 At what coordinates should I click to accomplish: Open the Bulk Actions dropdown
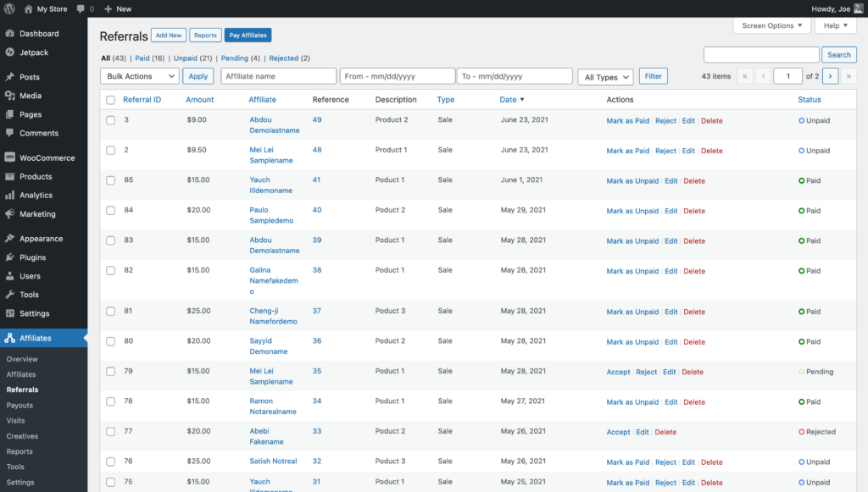pyautogui.click(x=139, y=76)
